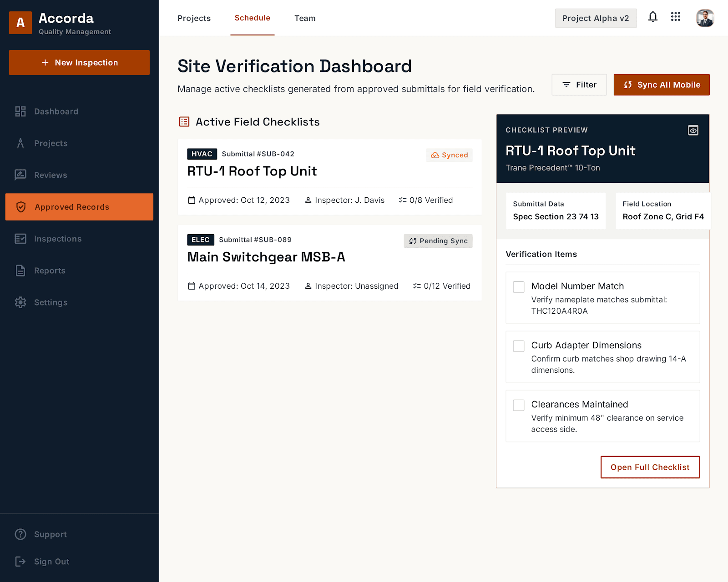This screenshot has height=582, width=728.
Task: Click the Active Field Checklists list icon
Action: [x=184, y=121]
